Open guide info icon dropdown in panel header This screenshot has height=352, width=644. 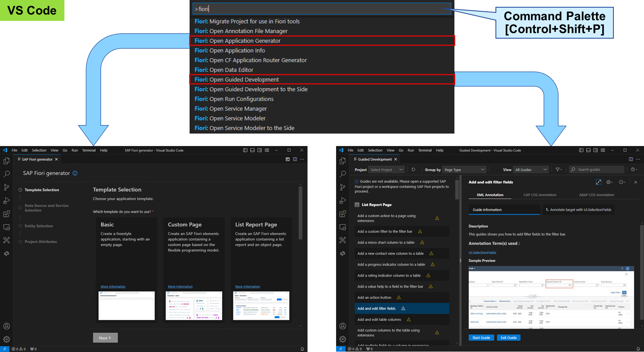[622, 182]
